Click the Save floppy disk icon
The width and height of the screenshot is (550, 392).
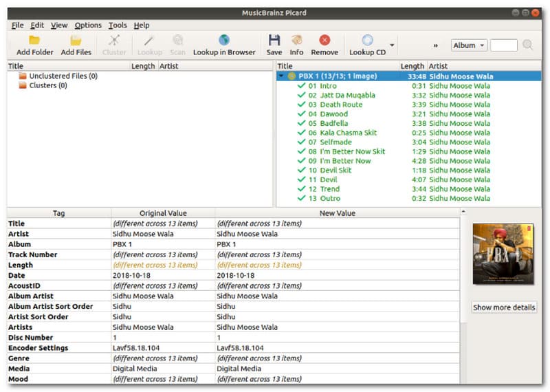point(274,41)
